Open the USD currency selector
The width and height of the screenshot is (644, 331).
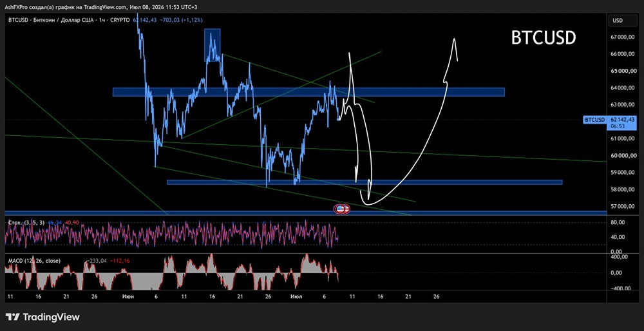pyautogui.click(x=618, y=21)
